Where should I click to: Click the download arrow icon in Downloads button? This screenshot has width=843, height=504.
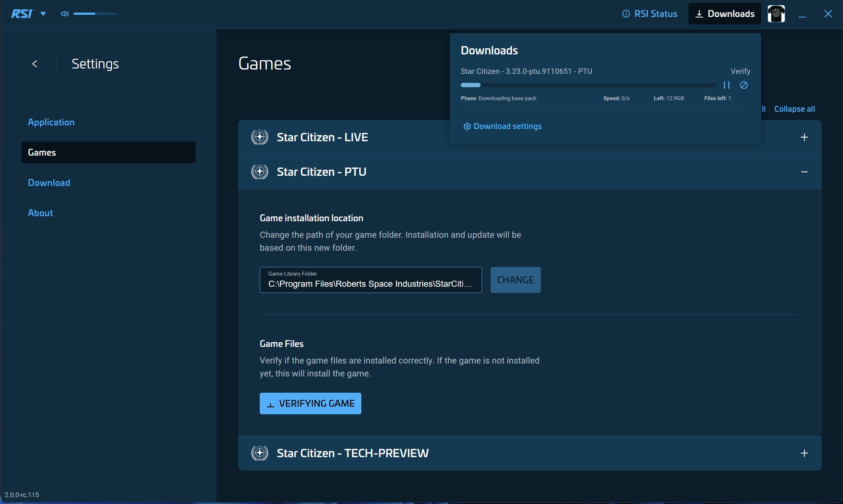pyautogui.click(x=699, y=14)
